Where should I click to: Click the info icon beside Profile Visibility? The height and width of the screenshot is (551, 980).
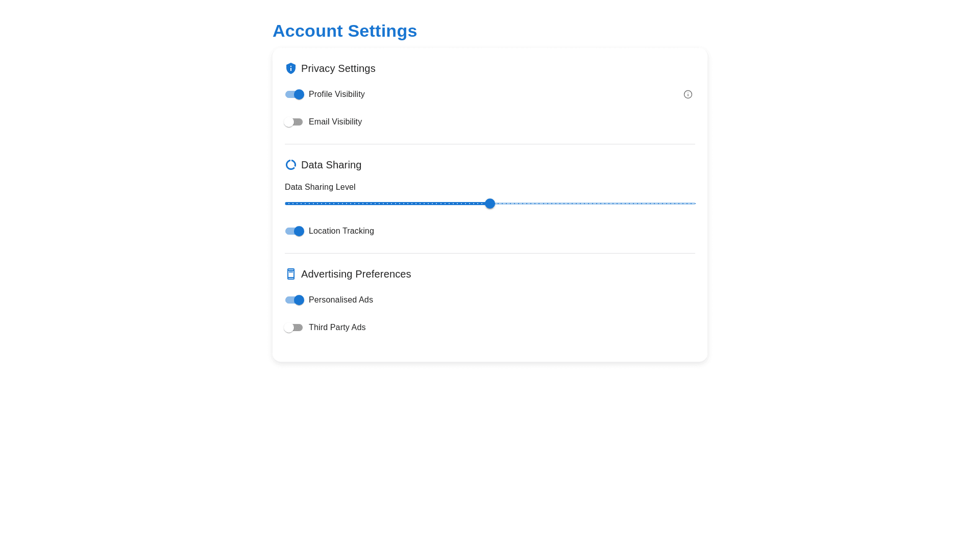click(688, 94)
